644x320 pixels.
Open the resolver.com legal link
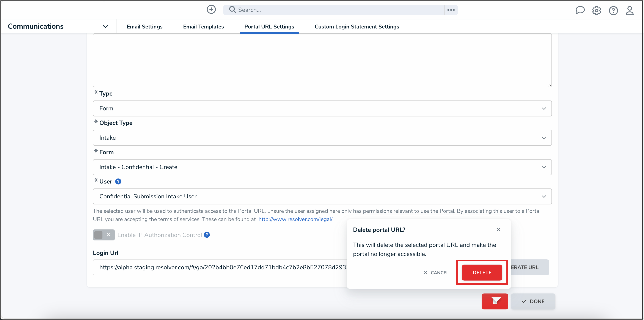(295, 219)
